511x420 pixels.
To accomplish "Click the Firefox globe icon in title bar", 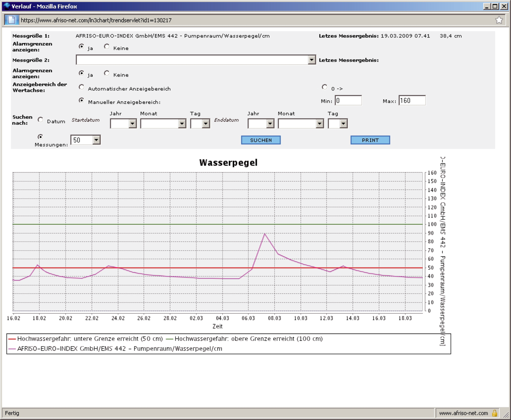I will 6,6.
